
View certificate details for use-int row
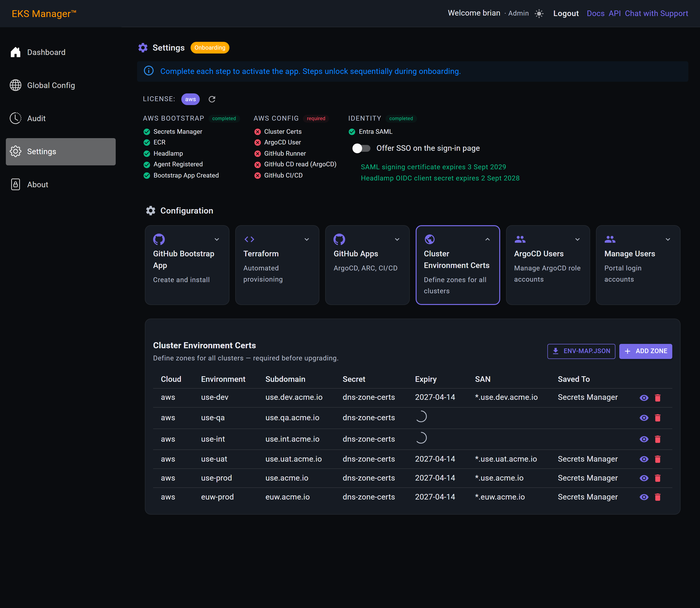click(644, 439)
